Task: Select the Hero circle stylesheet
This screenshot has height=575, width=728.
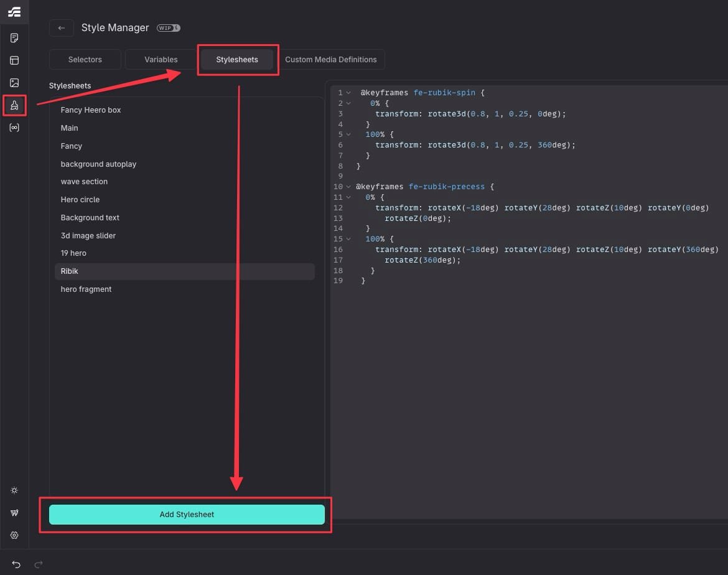Action: [185, 200]
